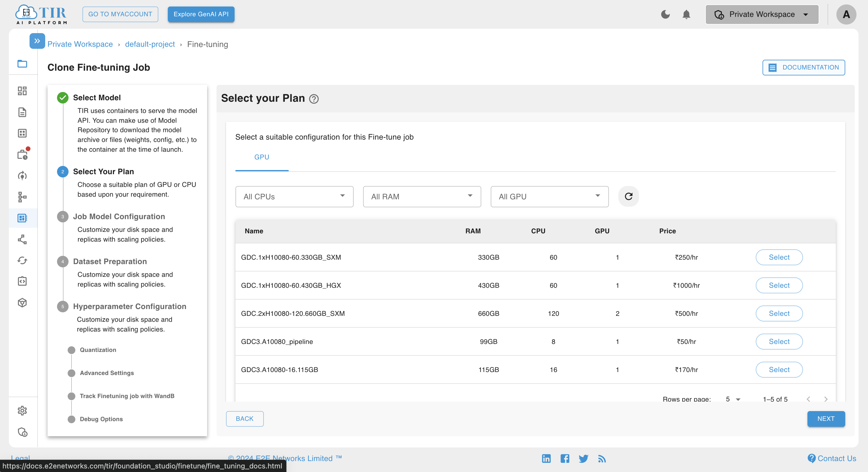Open share-nodes icon in sidebar

coord(22,240)
